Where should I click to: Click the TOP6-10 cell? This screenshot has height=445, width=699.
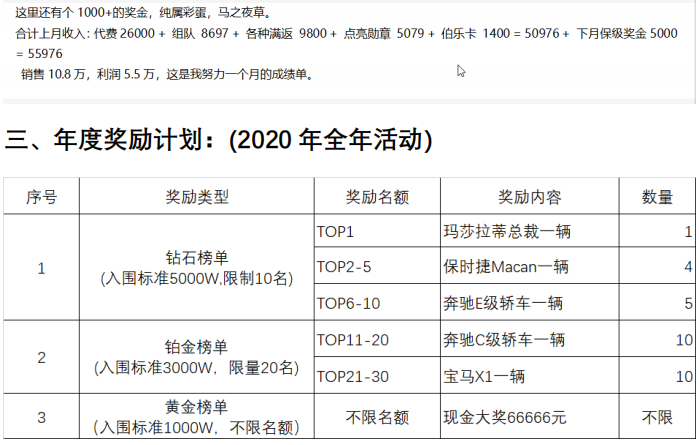pos(377,303)
